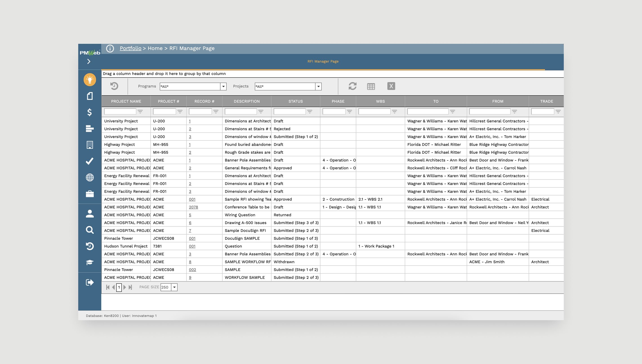Open the bar chart Scheduling module icon
The image size is (642, 364).
coord(89,129)
